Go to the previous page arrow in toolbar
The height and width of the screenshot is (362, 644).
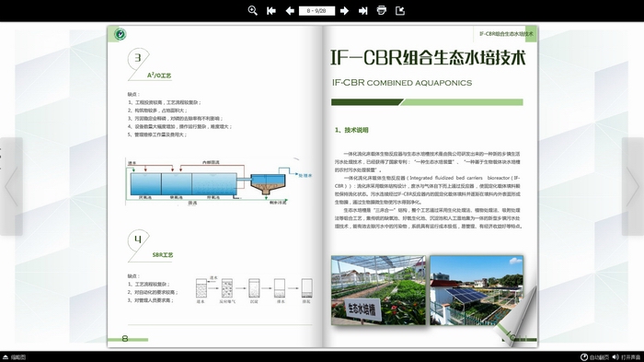tap(290, 11)
